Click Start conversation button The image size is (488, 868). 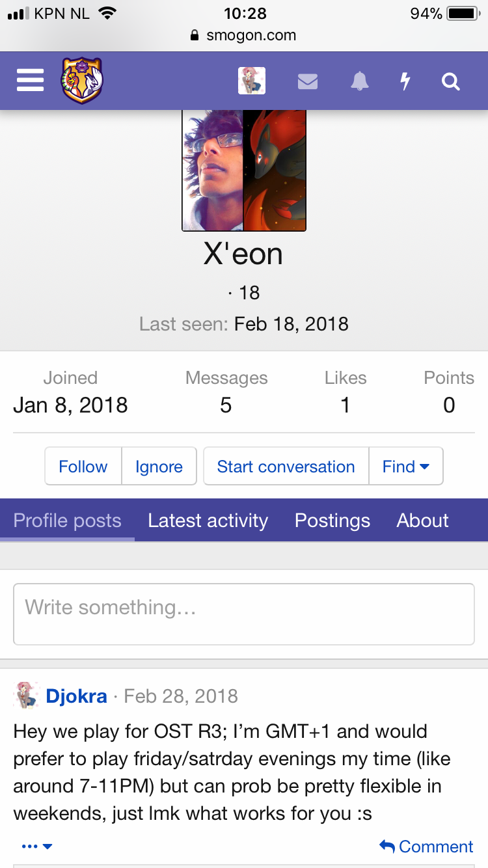click(286, 466)
